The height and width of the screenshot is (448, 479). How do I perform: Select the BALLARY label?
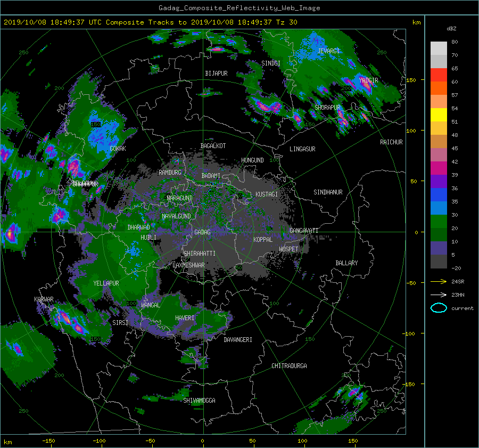pyautogui.click(x=346, y=263)
